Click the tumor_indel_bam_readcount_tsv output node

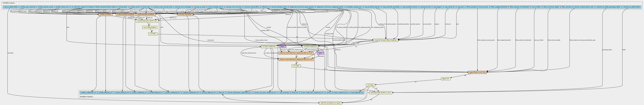312,93
